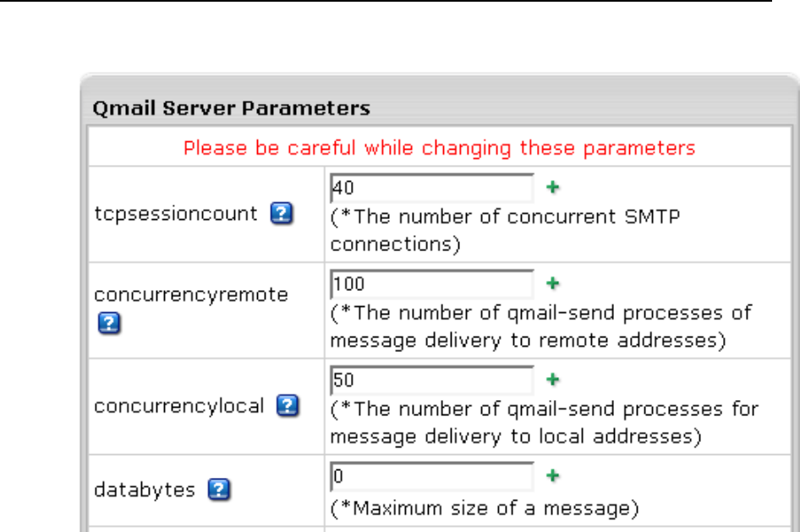This screenshot has width=800, height=532.
Task: Focus the concurrencyremote input showing 100
Action: (x=431, y=284)
